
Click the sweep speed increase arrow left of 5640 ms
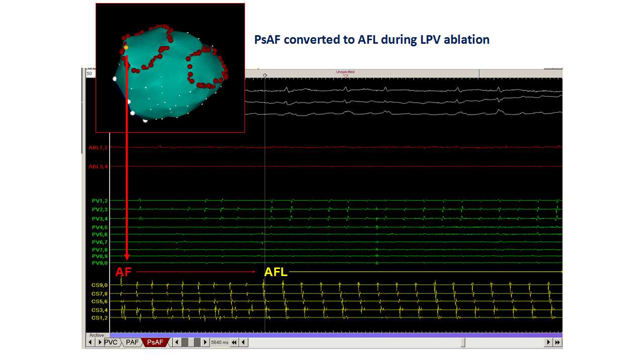pos(205,342)
